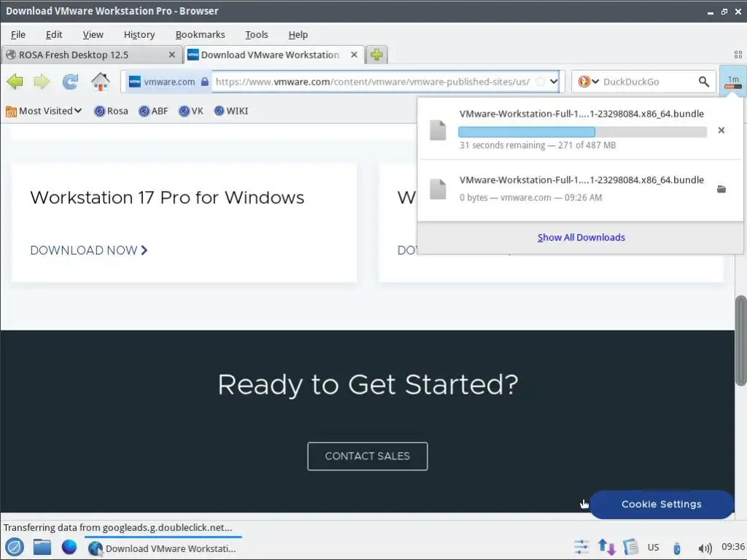Viewport: 747px width, 560px height.
Task: Click the '0 bytes — vmware.com — 09:26 AM' text
Action: click(530, 198)
